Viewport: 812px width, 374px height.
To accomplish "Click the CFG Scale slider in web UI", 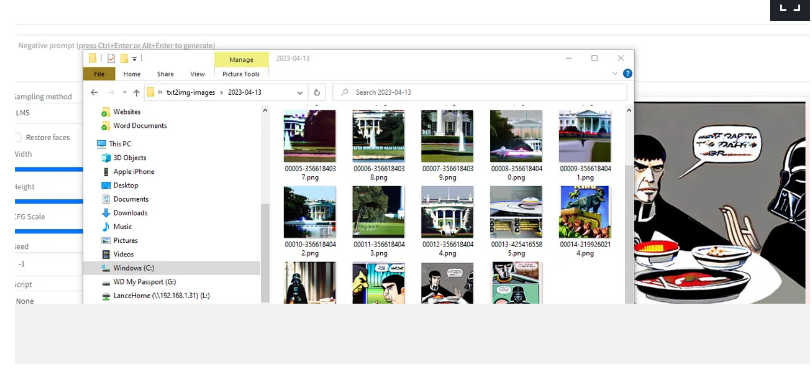I will pyautogui.click(x=49, y=232).
